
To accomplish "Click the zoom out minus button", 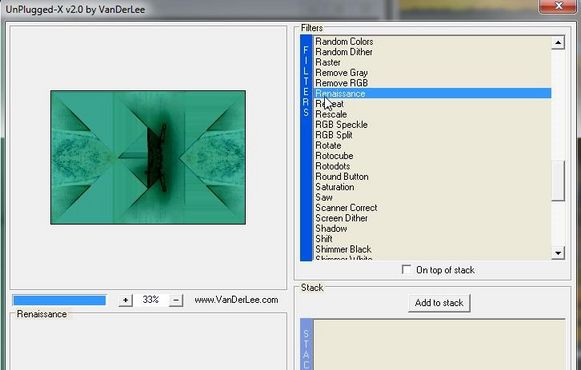I will tap(176, 300).
